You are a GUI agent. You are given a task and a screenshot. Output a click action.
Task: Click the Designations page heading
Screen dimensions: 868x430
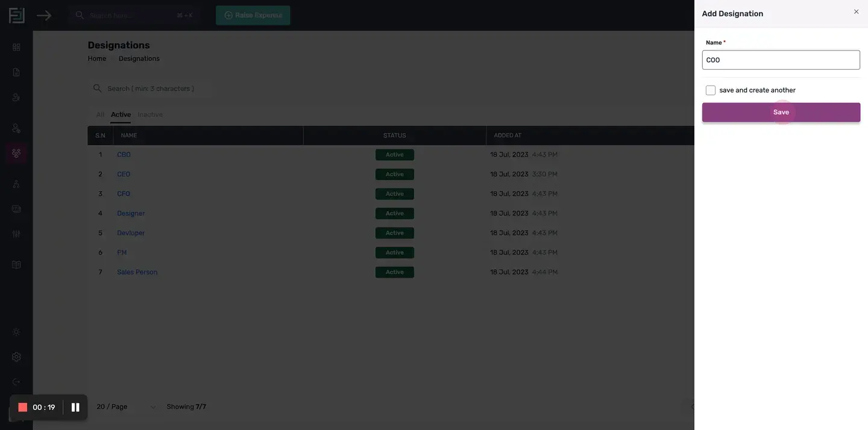(x=119, y=45)
